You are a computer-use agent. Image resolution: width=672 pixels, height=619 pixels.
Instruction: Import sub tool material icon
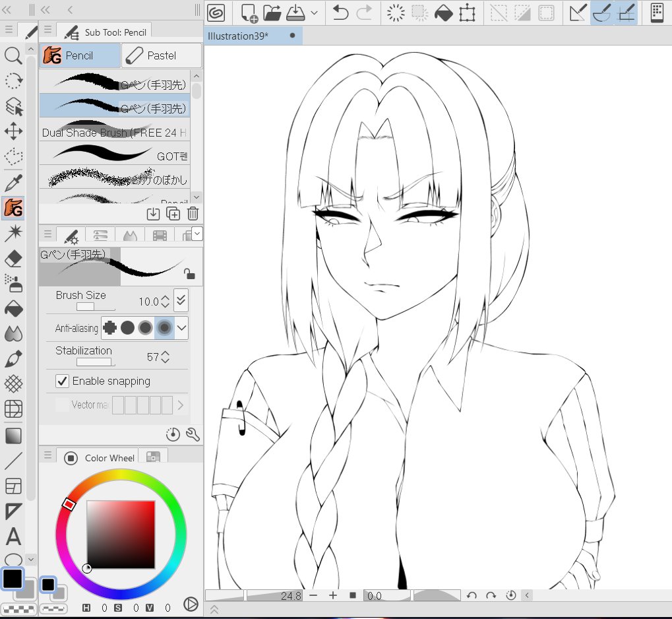pos(153,214)
